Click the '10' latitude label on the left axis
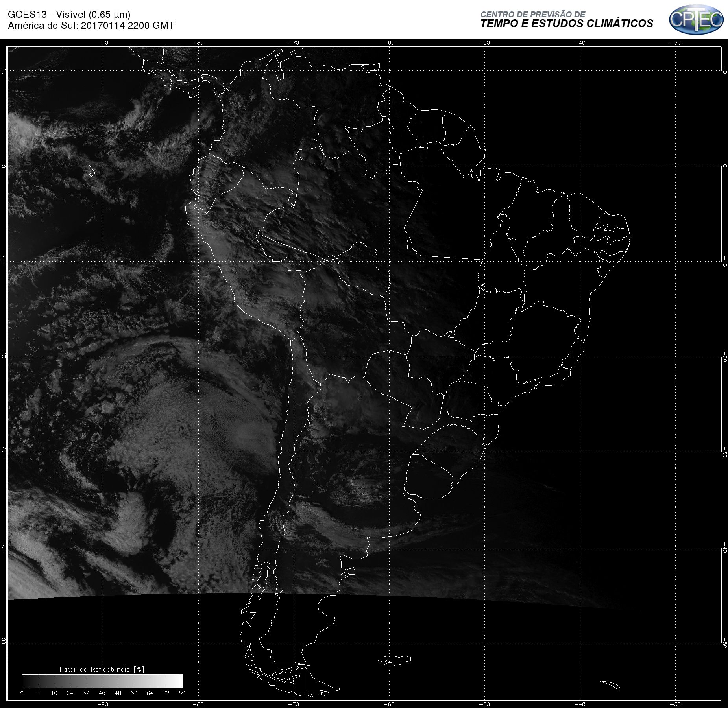 pos(4,70)
